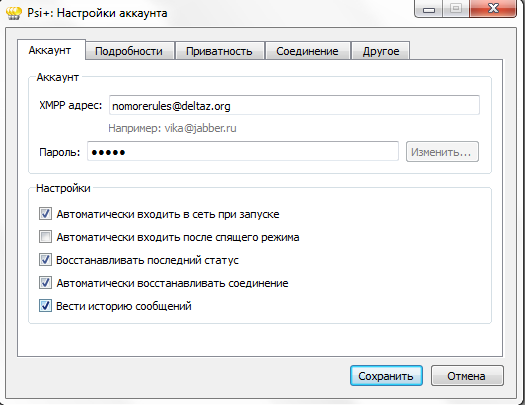Uncheck Восстанавливать последний статус
The image size is (525, 405).
45,260
